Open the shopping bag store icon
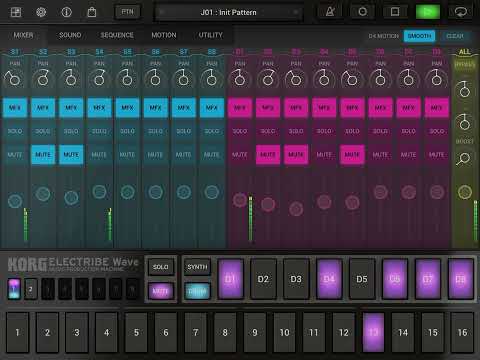The width and height of the screenshot is (480, 360). click(92, 12)
